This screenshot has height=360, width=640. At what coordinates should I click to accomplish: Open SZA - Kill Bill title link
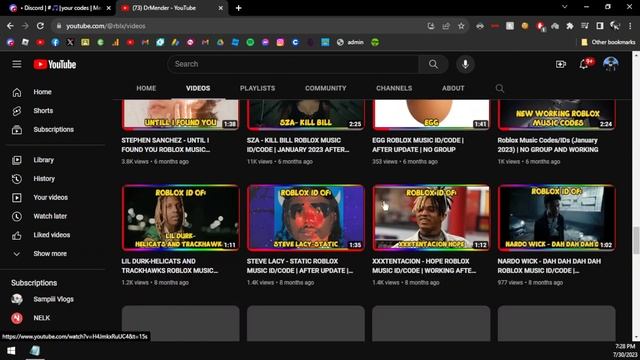(x=298, y=145)
